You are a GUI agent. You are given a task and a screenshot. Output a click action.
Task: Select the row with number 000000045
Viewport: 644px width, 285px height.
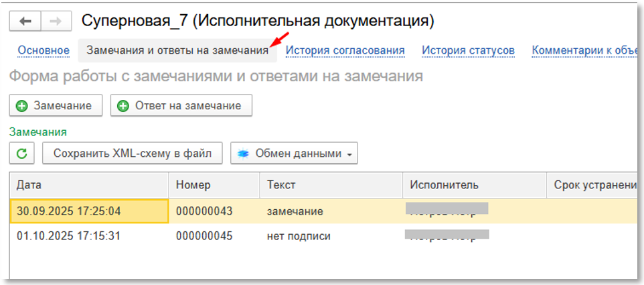tap(204, 236)
